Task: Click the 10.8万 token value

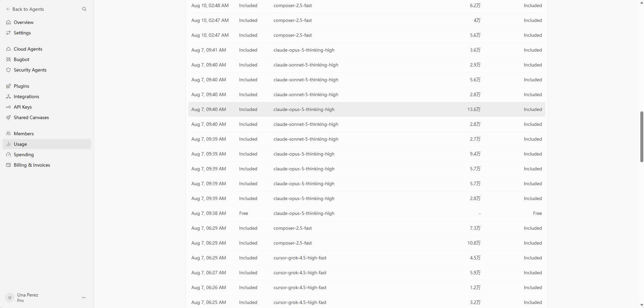Action: coord(474,243)
